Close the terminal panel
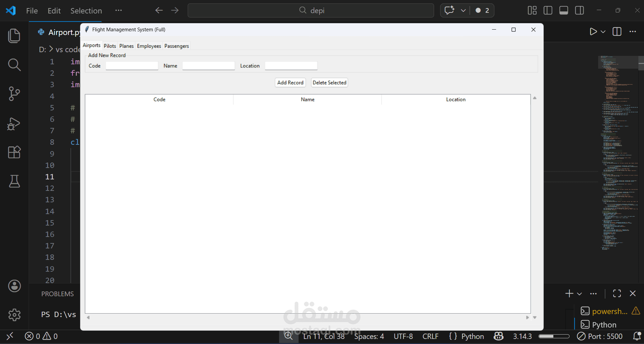Viewport: 644px width, 344px height. point(633,294)
